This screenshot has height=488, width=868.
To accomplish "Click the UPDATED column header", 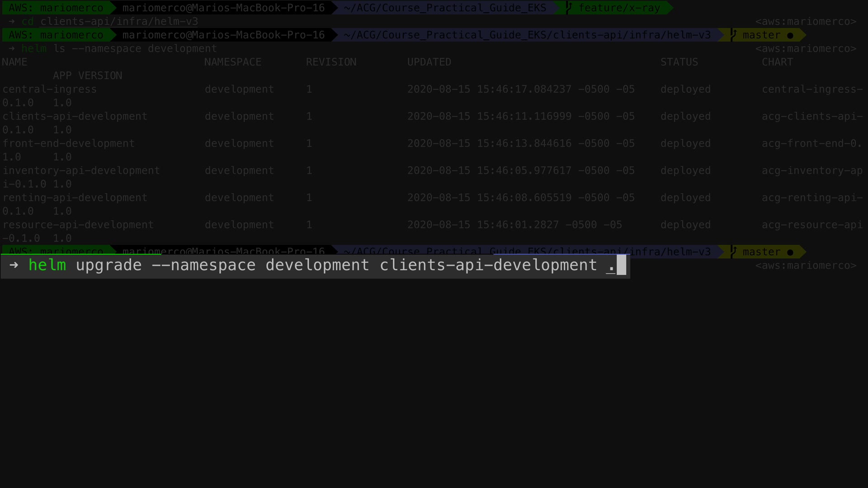I will click(429, 62).
